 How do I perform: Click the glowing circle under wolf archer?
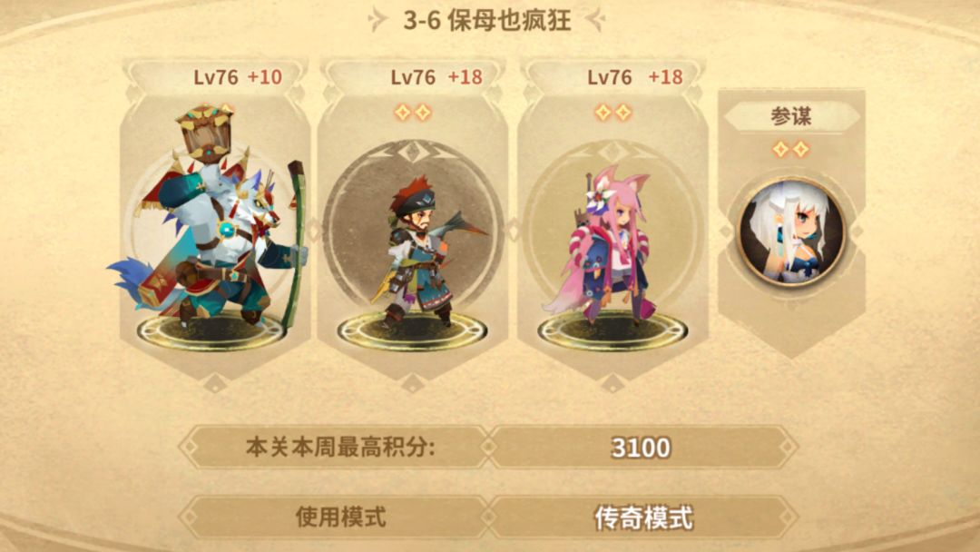tap(211, 332)
